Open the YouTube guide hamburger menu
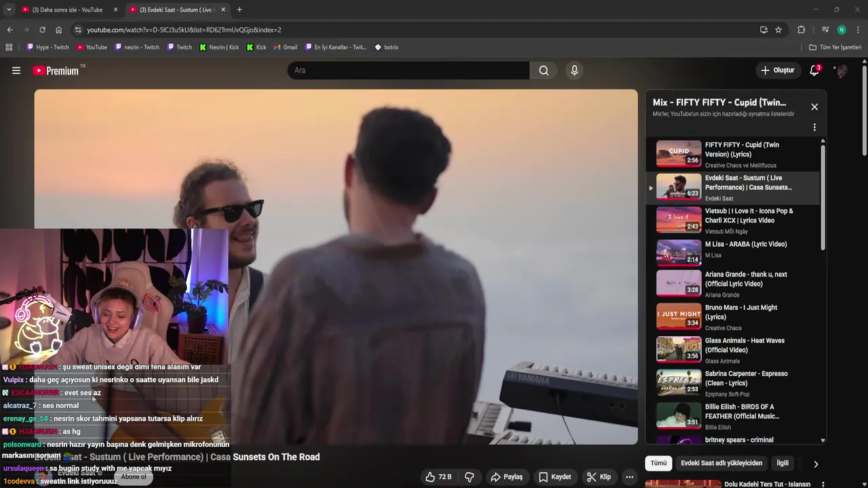The width and height of the screenshot is (868, 488). [16, 70]
